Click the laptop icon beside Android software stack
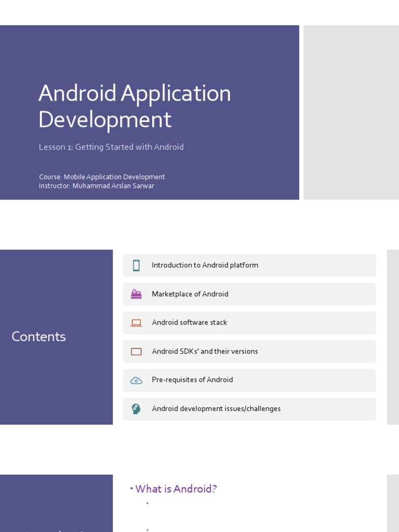This screenshot has width=399, height=532. tap(136, 323)
